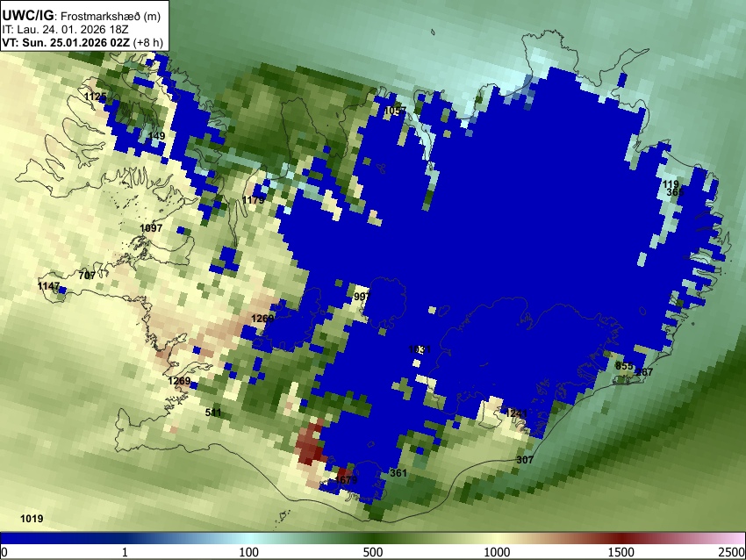Click the colour-scale tick label 0
The image size is (746, 560).
(4, 552)
